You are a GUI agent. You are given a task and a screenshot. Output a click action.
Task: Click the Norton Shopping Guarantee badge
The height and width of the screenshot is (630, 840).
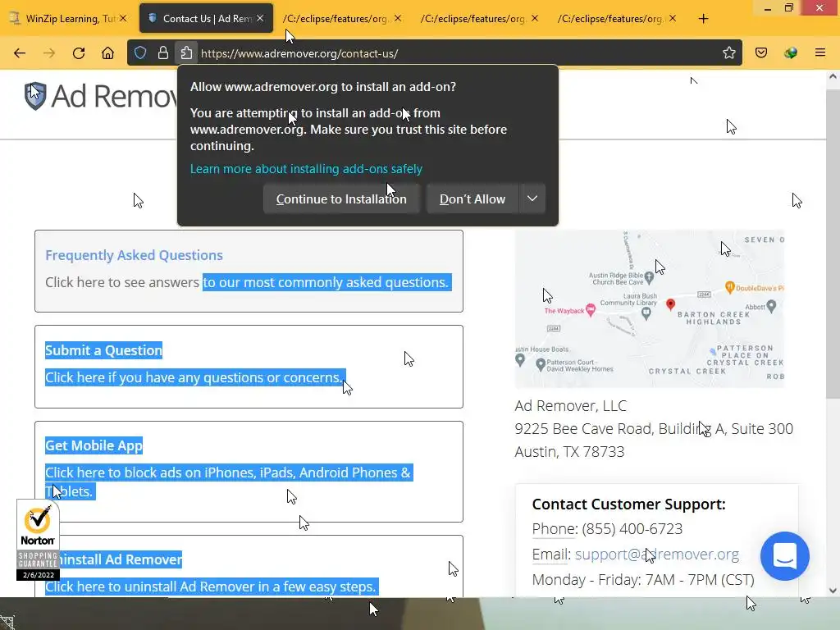[38, 540]
